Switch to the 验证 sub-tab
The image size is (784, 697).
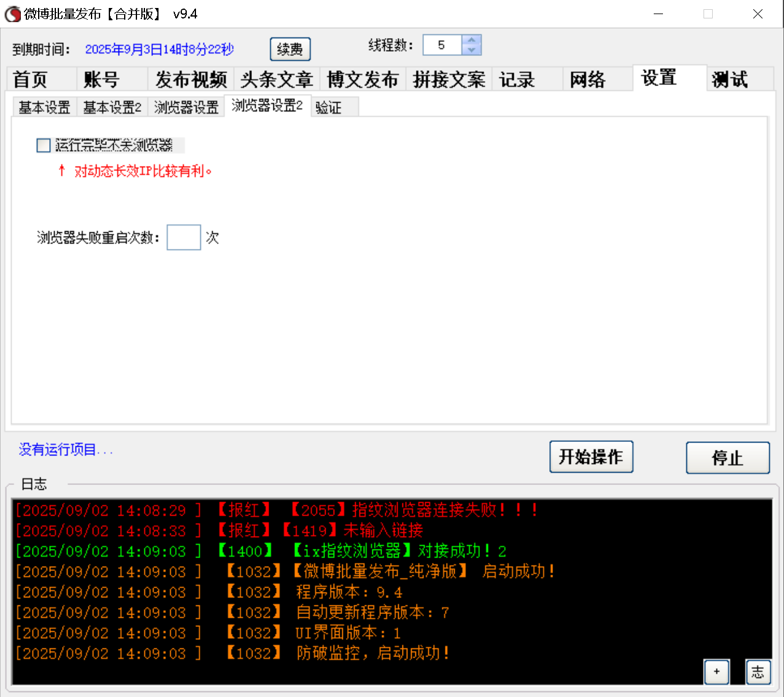click(x=327, y=106)
